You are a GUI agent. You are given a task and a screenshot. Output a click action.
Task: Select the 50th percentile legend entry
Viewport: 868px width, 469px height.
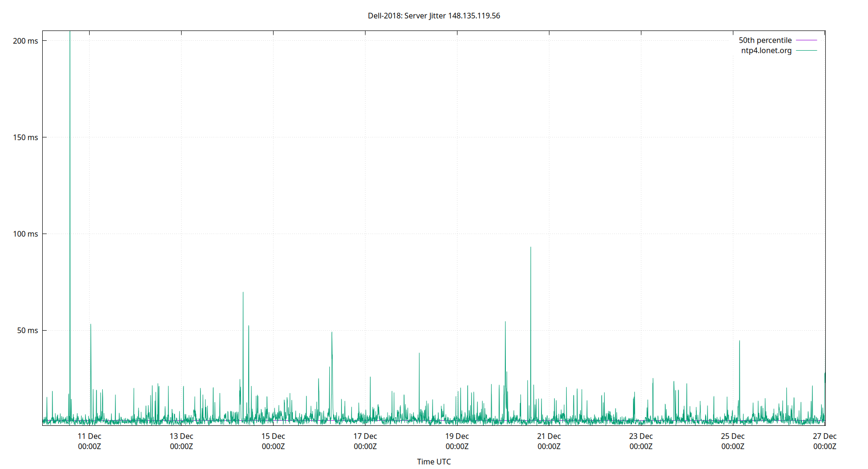point(765,40)
